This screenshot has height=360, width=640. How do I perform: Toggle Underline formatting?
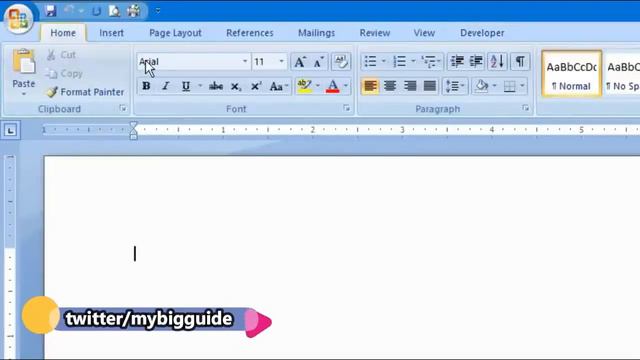pos(186,86)
